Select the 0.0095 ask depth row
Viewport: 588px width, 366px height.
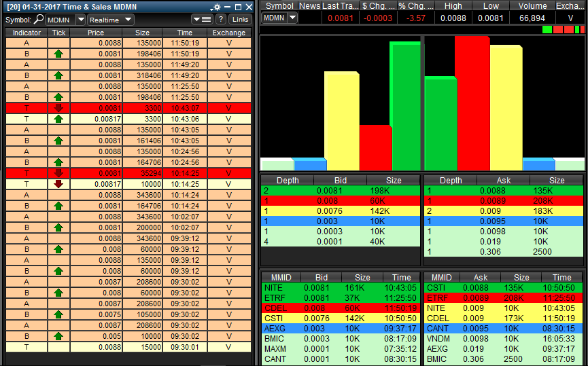504,221
